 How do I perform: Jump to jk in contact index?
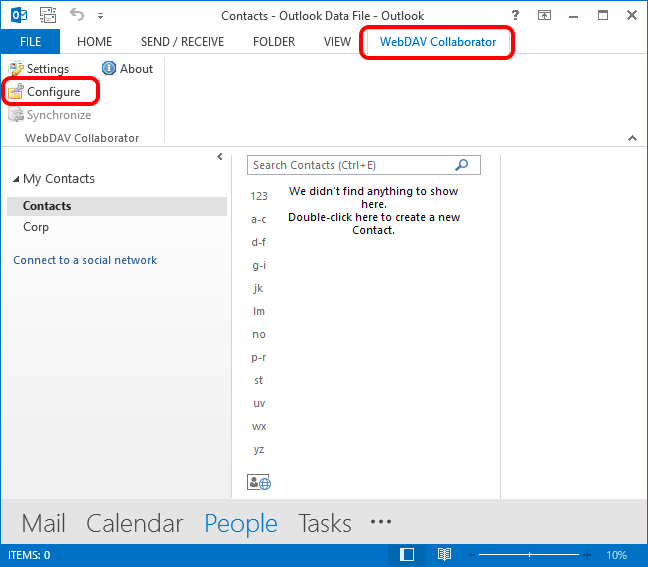pyautogui.click(x=259, y=288)
